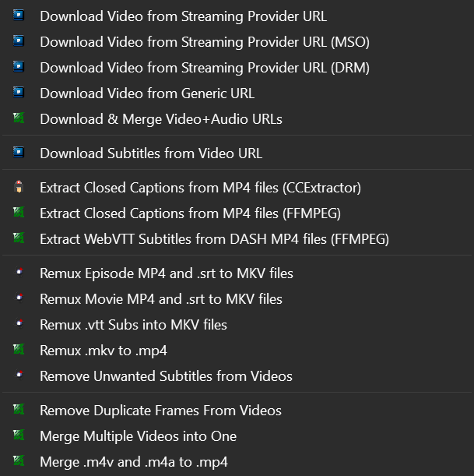Open Download Video from Generic URL

click(x=147, y=93)
